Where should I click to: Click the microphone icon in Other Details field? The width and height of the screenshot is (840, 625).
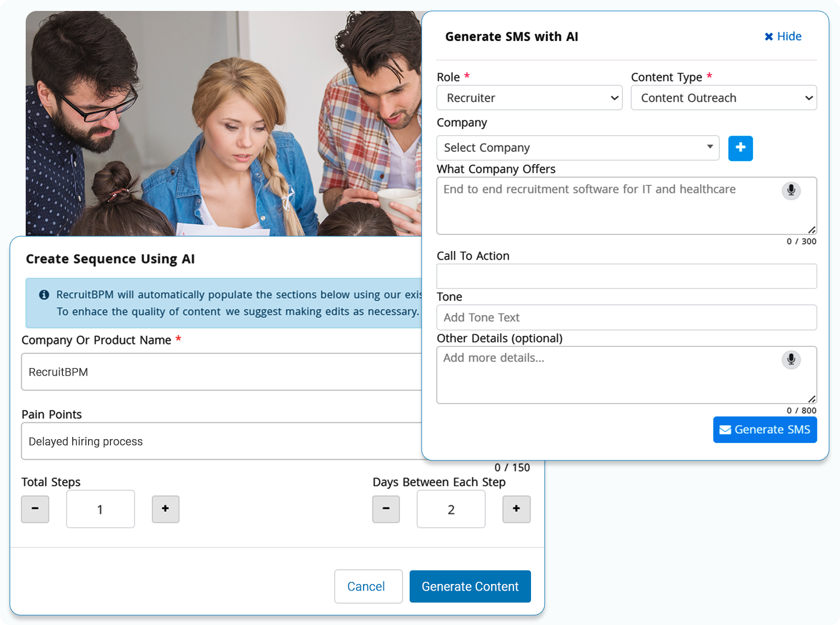click(x=791, y=360)
